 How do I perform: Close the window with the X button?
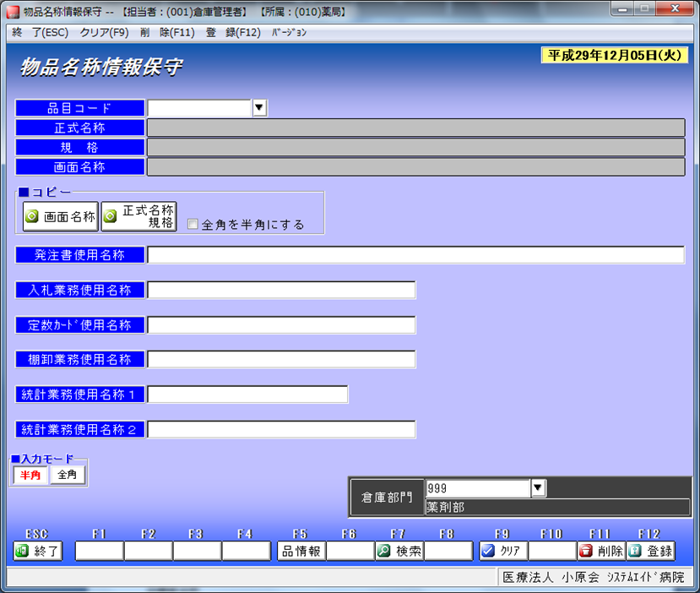pyautogui.click(x=675, y=8)
